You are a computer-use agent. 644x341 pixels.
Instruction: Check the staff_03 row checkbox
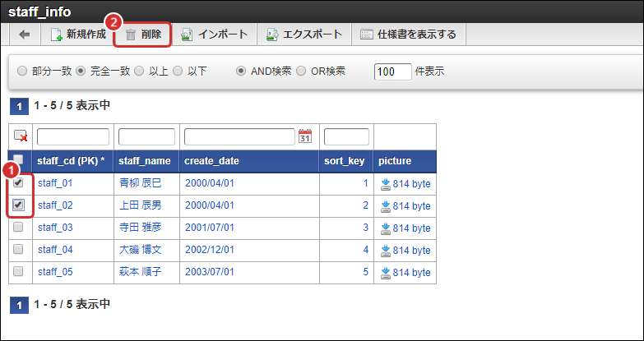(x=19, y=228)
